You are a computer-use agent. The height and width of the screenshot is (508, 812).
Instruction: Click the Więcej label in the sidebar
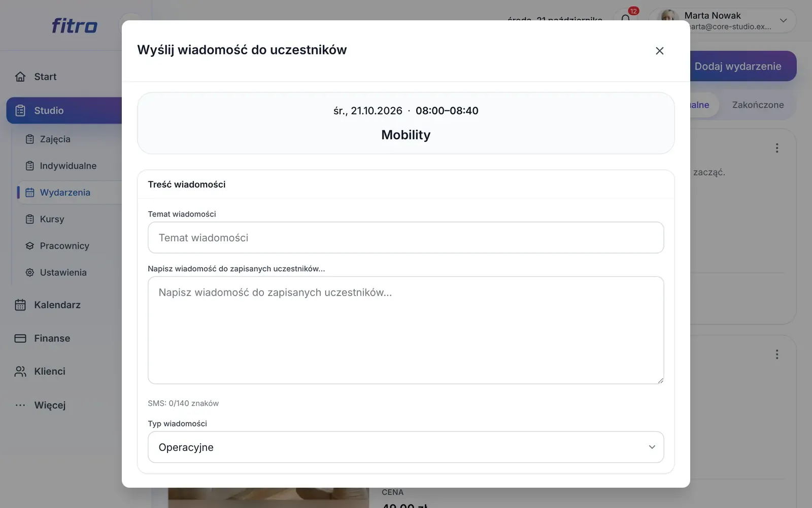50,405
